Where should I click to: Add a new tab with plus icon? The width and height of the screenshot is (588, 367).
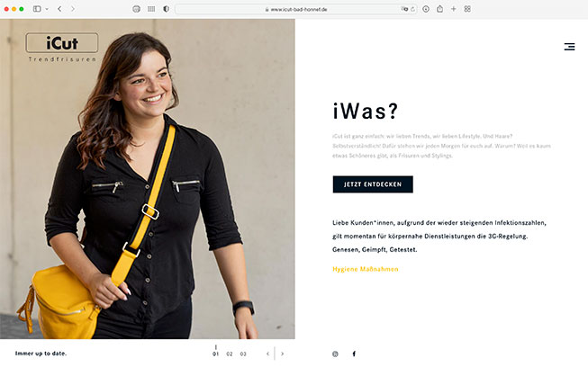(x=453, y=9)
